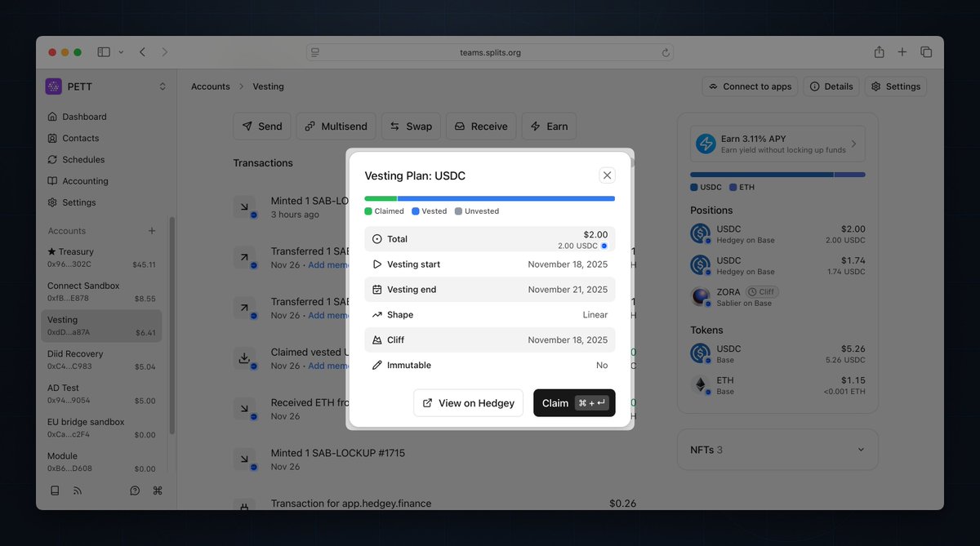Click the Swap button
Screen dimensions: 980x546
[411, 127]
